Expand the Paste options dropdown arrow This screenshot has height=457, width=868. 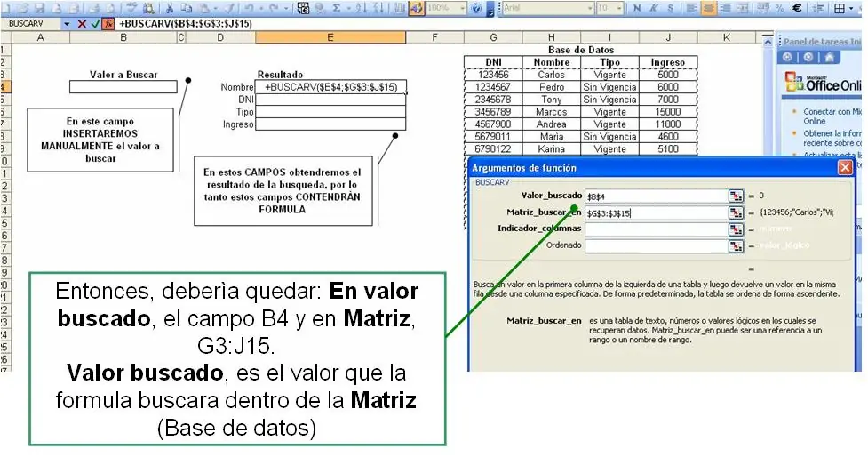tap(216, 8)
